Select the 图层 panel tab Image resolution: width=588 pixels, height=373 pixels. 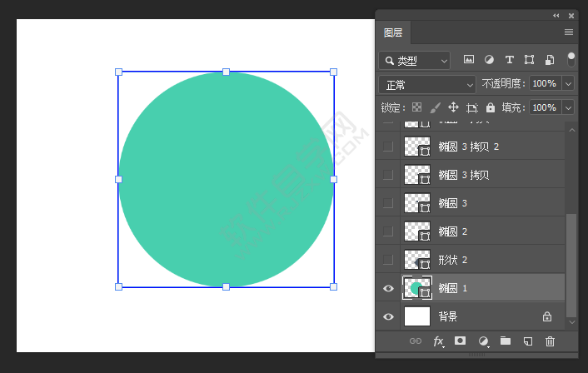(x=393, y=32)
